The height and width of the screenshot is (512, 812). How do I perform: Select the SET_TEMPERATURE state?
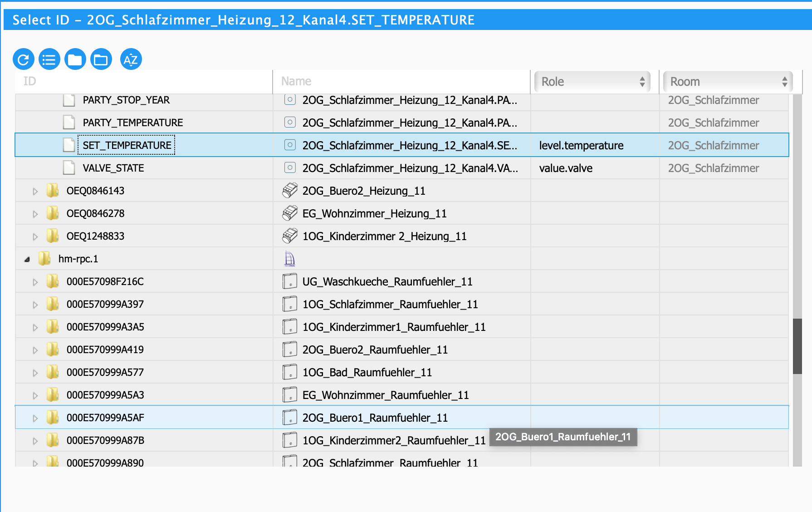(127, 145)
